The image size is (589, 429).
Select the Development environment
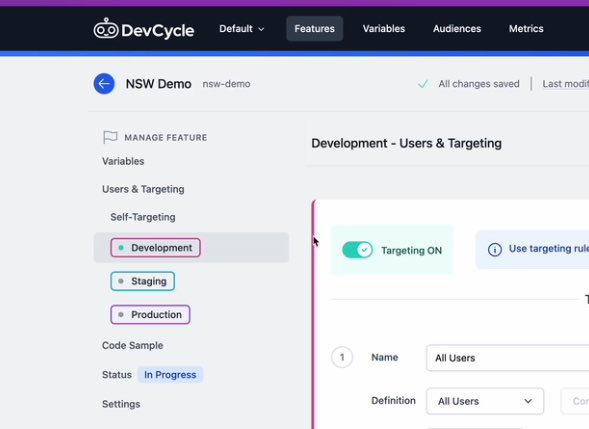(156, 248)
